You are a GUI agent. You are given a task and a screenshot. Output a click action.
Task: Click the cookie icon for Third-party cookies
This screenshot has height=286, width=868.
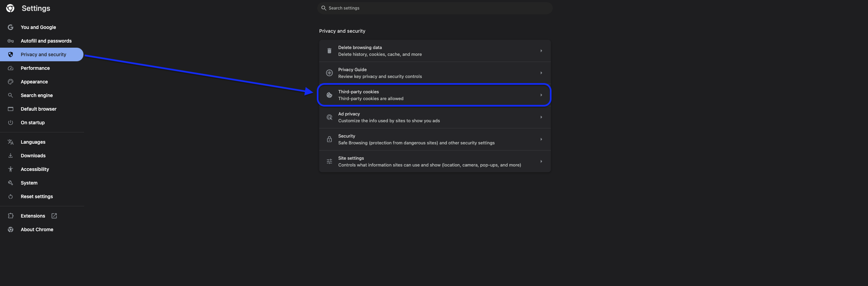(329, 95)
